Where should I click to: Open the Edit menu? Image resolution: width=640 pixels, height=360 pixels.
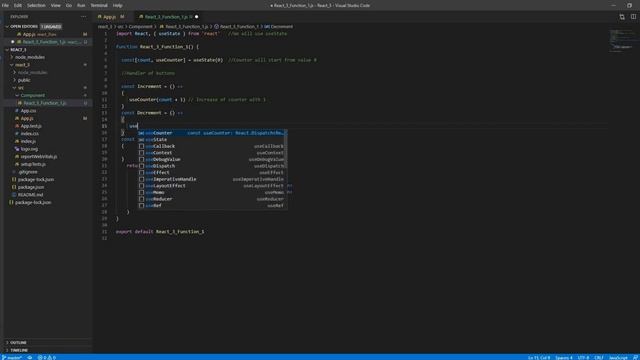18,5
